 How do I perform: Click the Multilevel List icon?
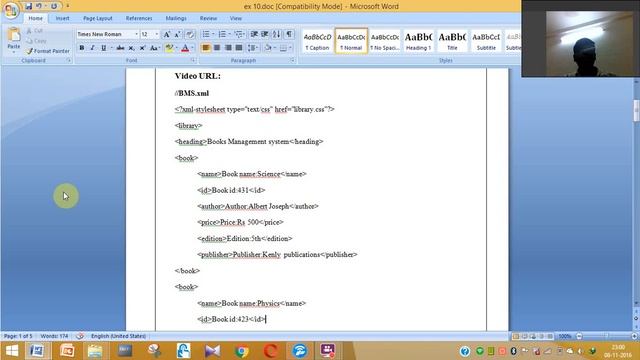[239, 34]
